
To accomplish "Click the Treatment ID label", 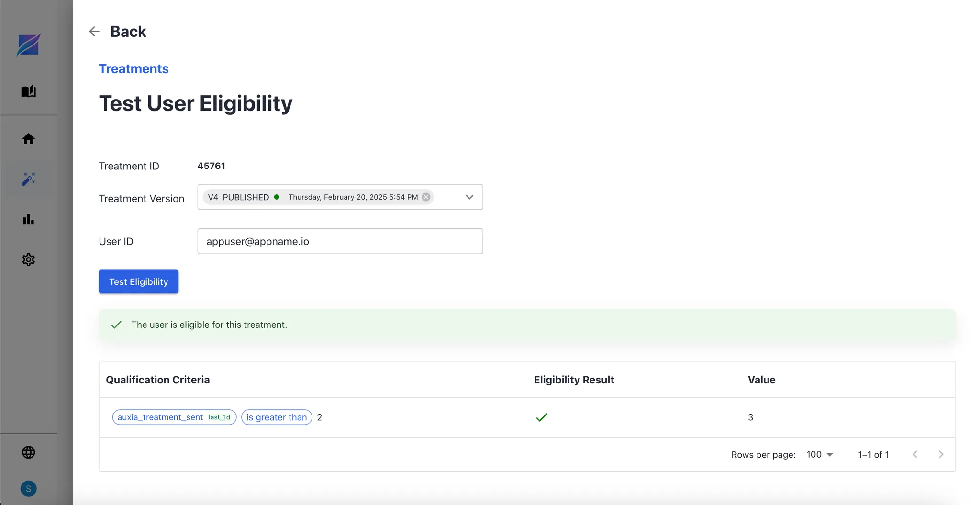I will pos(129,166).
